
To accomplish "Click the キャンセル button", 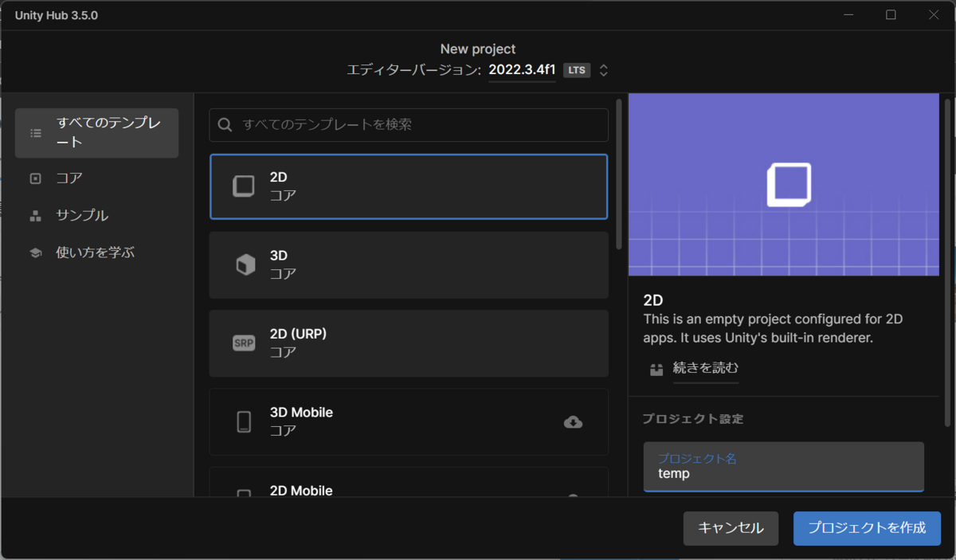I will coord(731,528).
